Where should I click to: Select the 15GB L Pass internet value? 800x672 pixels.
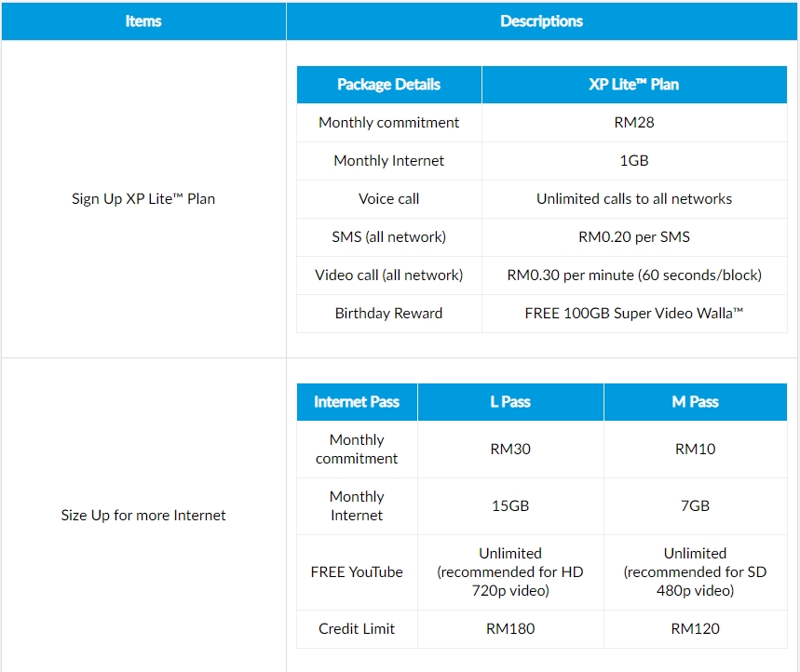click(509, 506)
